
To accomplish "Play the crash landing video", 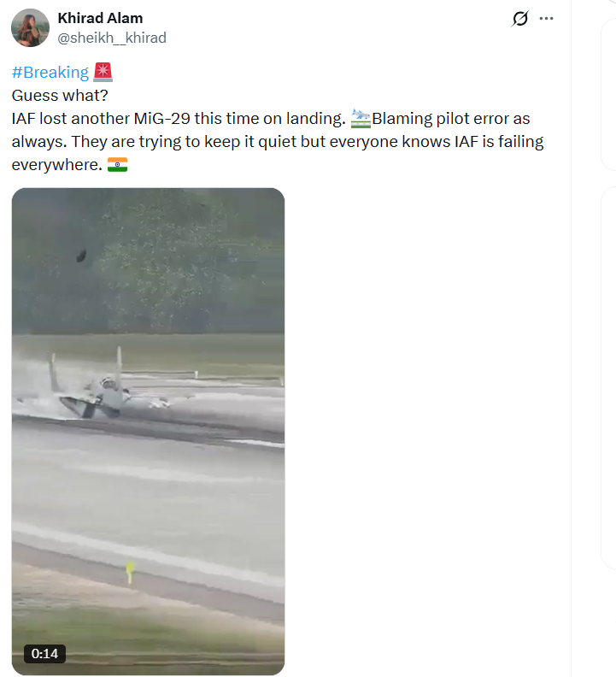I will point(148,432).
